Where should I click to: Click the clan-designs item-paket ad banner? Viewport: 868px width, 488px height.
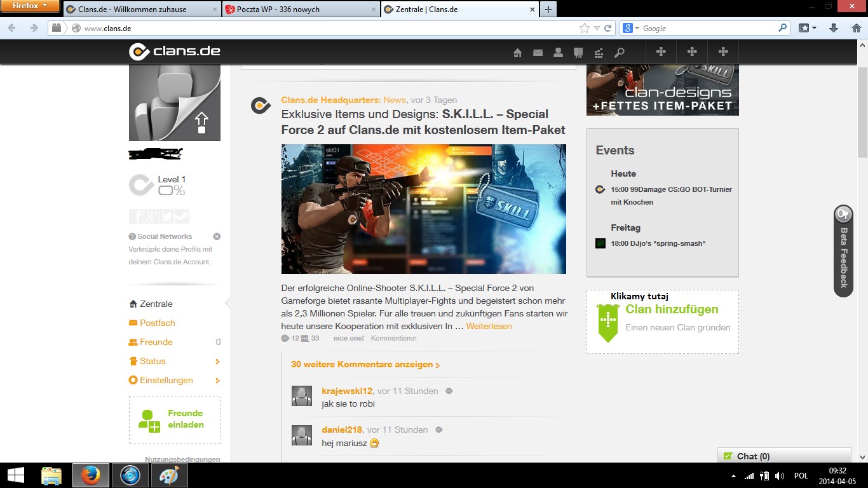coord(663,90)
